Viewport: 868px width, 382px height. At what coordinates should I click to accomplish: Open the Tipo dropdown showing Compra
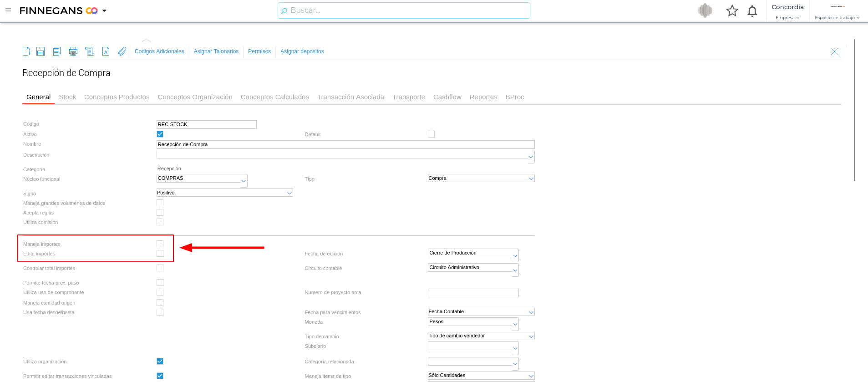(x=531, y=178)
